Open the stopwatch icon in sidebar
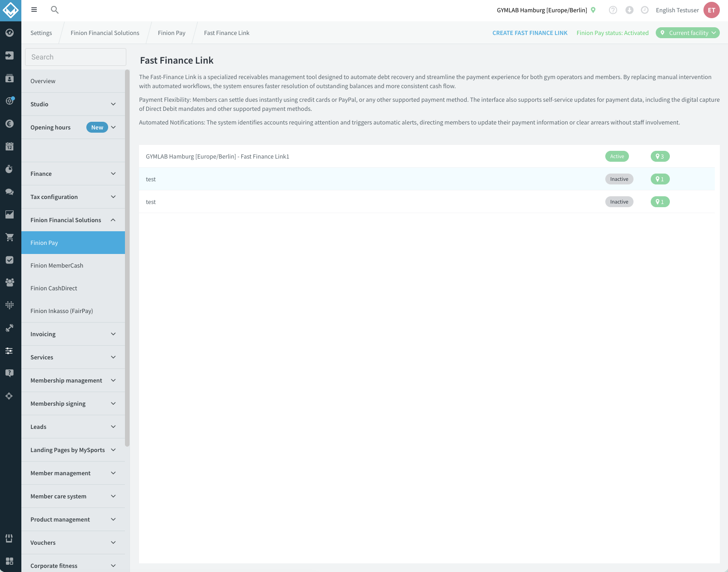The image size is (728, 572). tap(10, 169)
